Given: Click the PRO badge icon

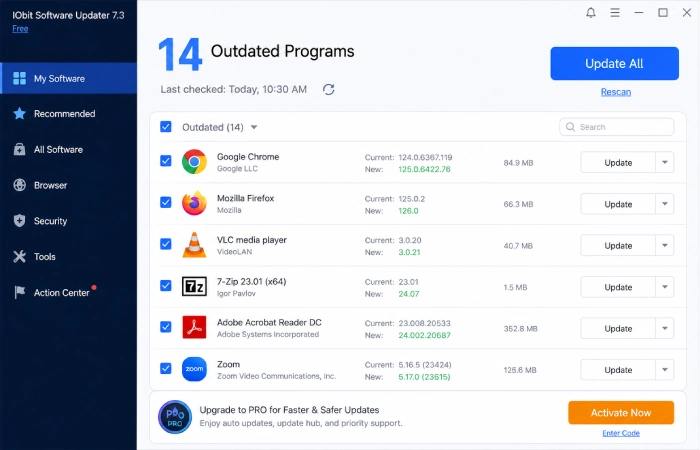Looking at the screenshot, I should coord(175,417).
